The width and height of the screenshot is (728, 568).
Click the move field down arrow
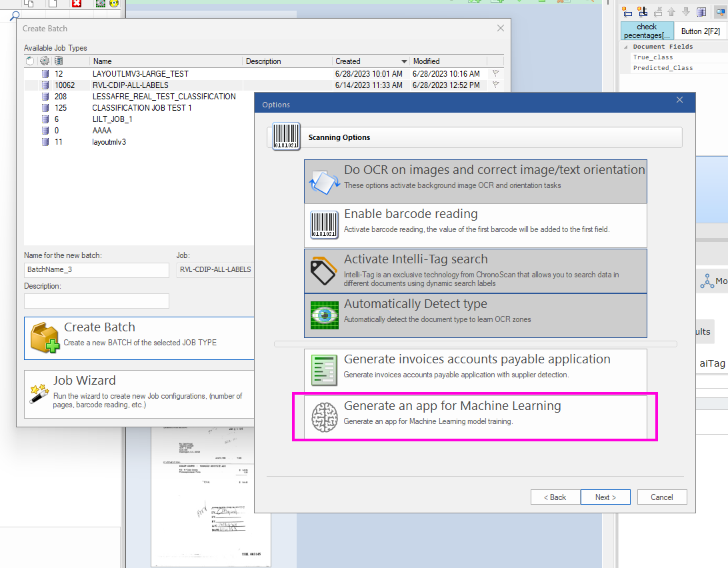686,12
